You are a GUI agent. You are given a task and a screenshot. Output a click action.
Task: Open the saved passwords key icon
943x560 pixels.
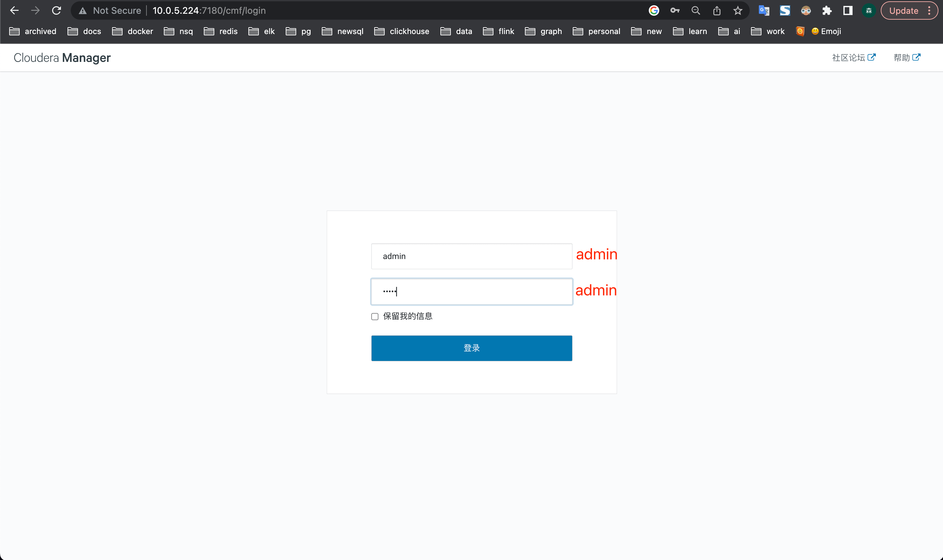point(675,10)
